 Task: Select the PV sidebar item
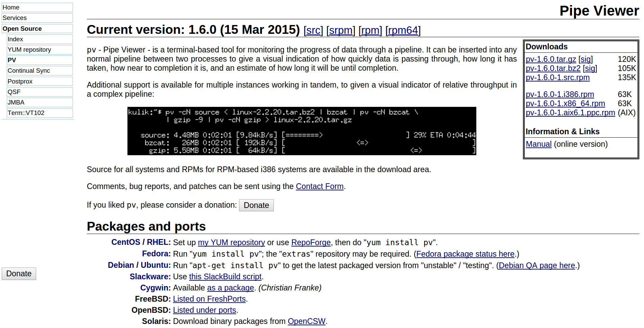pos(40,60)
